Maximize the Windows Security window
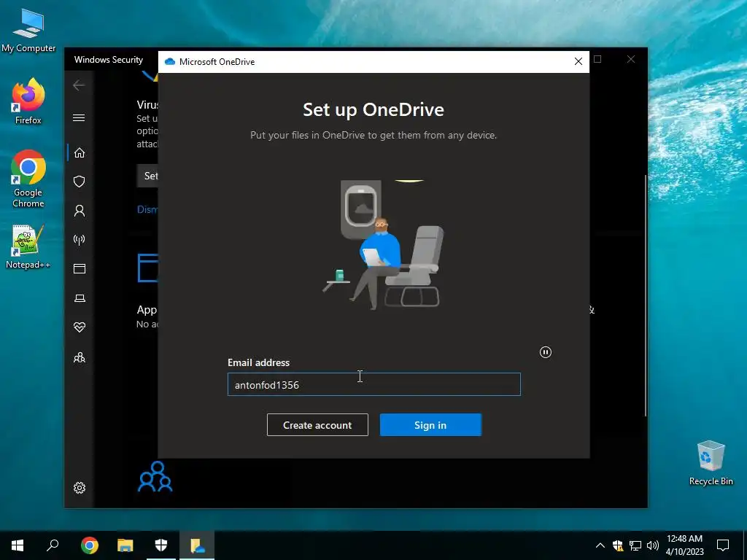747x560 pixels. [597, 59]
